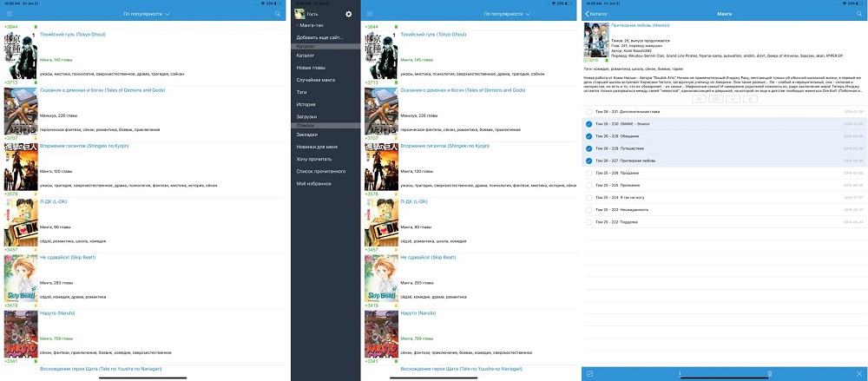Screen dimensions: 868x381
Task: Tap checkmark button under manga description
Action: 733,99
